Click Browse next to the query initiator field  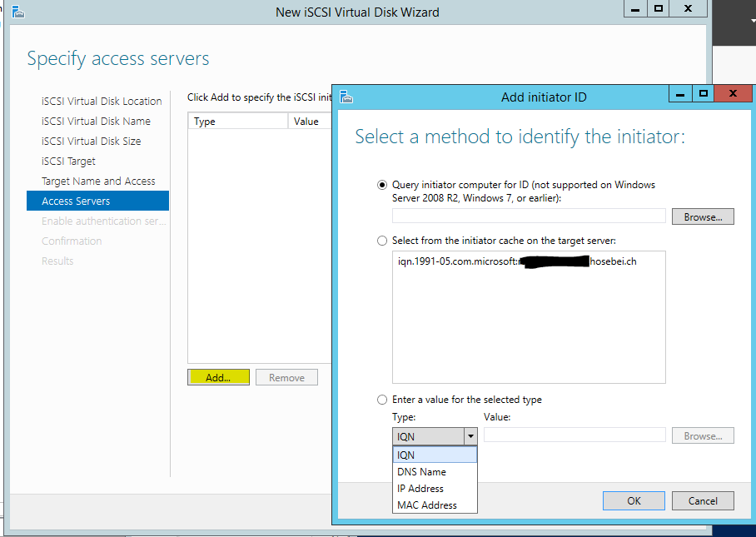tap(703, 217)
